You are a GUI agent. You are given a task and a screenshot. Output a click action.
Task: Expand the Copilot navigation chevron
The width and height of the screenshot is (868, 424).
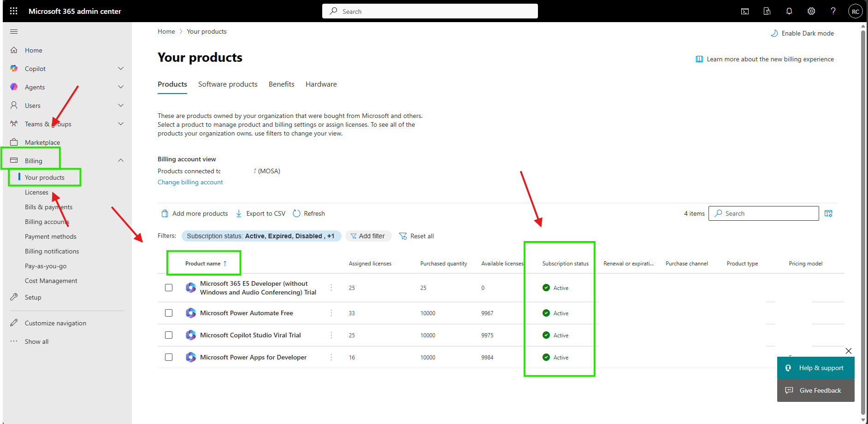(121, 68)
